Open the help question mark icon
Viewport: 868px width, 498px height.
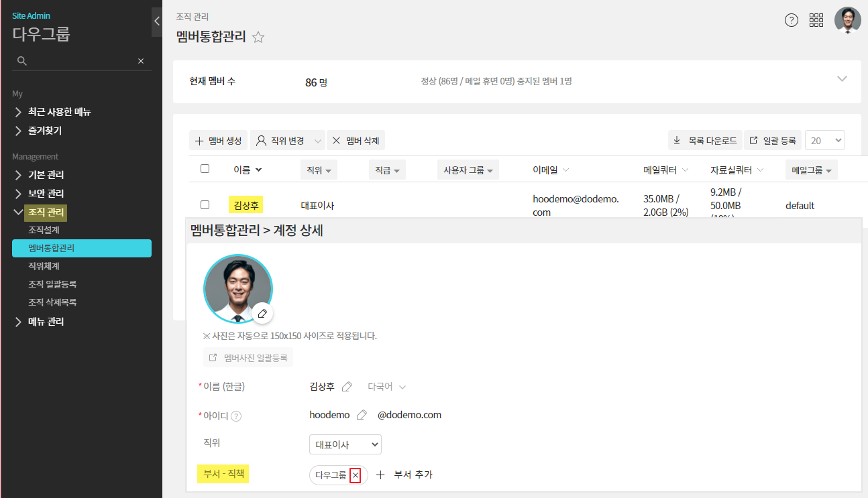[792, 20]
